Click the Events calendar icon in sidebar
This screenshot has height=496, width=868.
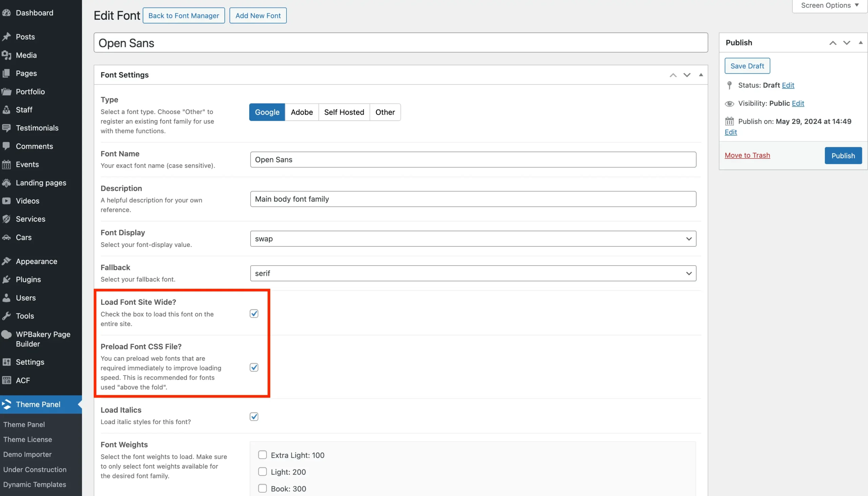point(6,165)
